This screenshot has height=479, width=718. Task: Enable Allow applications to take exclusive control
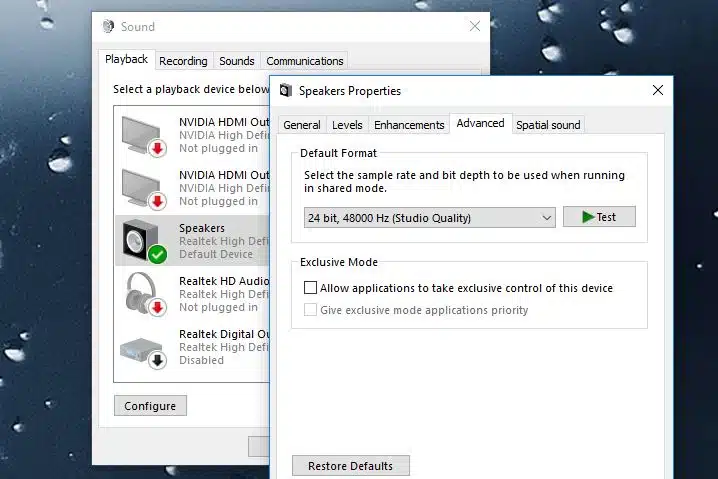310,288
